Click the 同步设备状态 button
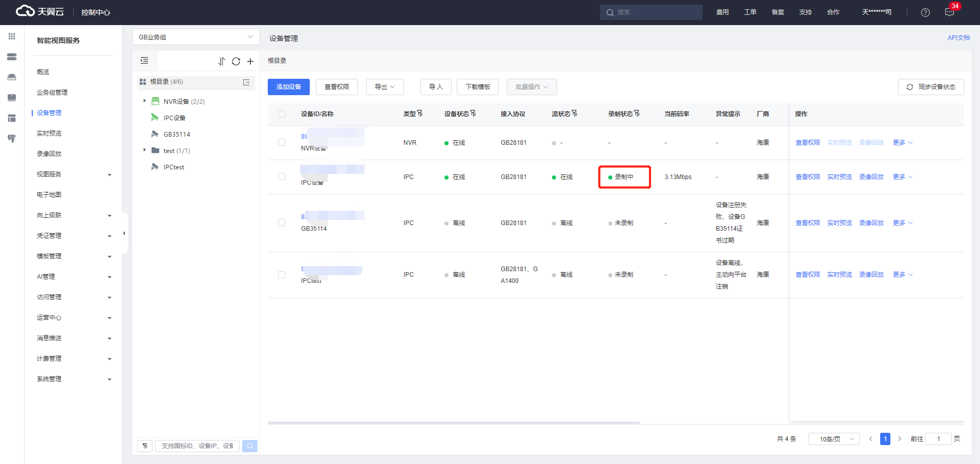The width and height of the screenshot is (980, 464). coord(931,87)
